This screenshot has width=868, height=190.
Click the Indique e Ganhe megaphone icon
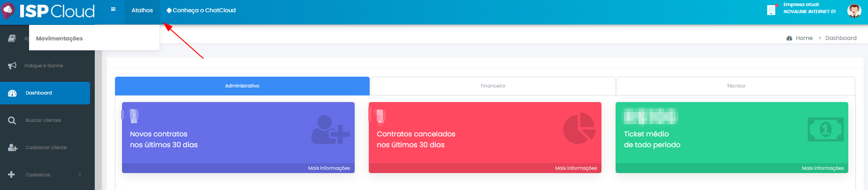12,66
